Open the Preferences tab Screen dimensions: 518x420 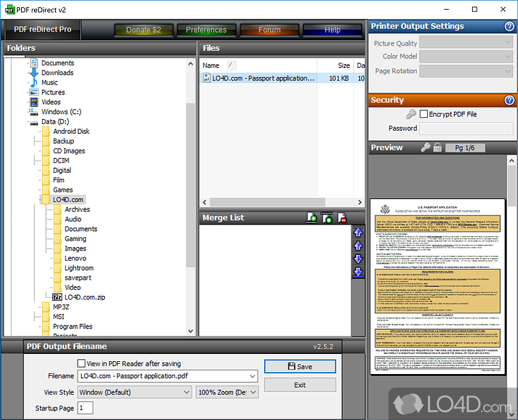207,30
